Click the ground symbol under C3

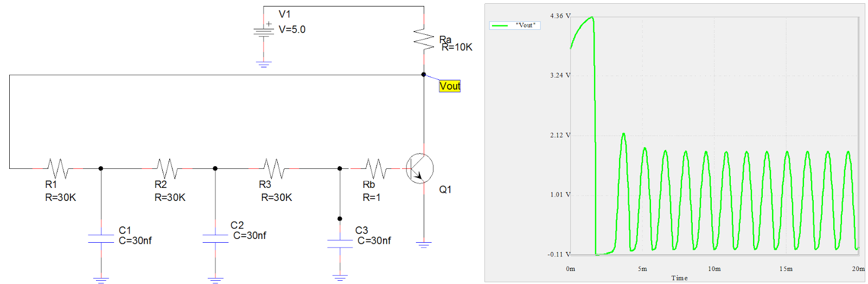[x=340, y=279]
